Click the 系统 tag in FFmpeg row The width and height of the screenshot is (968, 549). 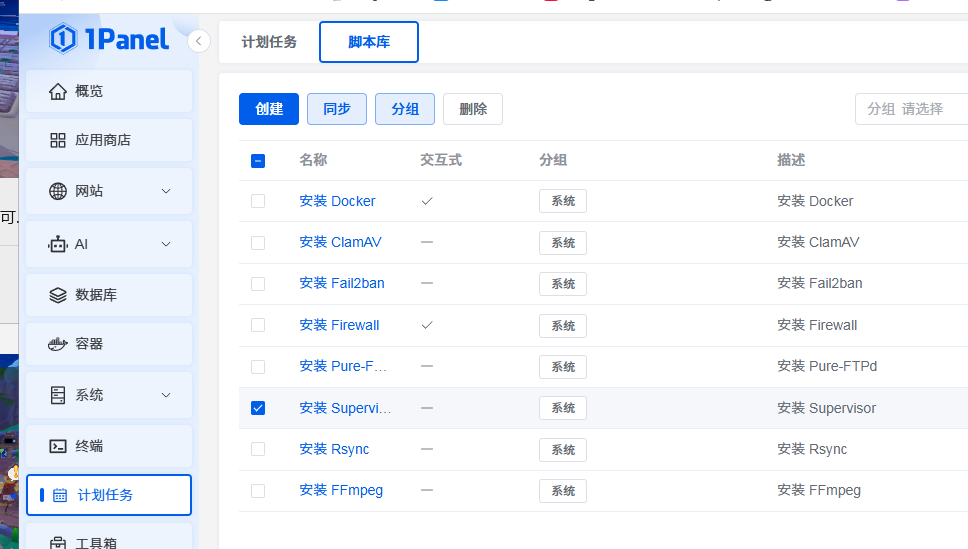point(563,491)
